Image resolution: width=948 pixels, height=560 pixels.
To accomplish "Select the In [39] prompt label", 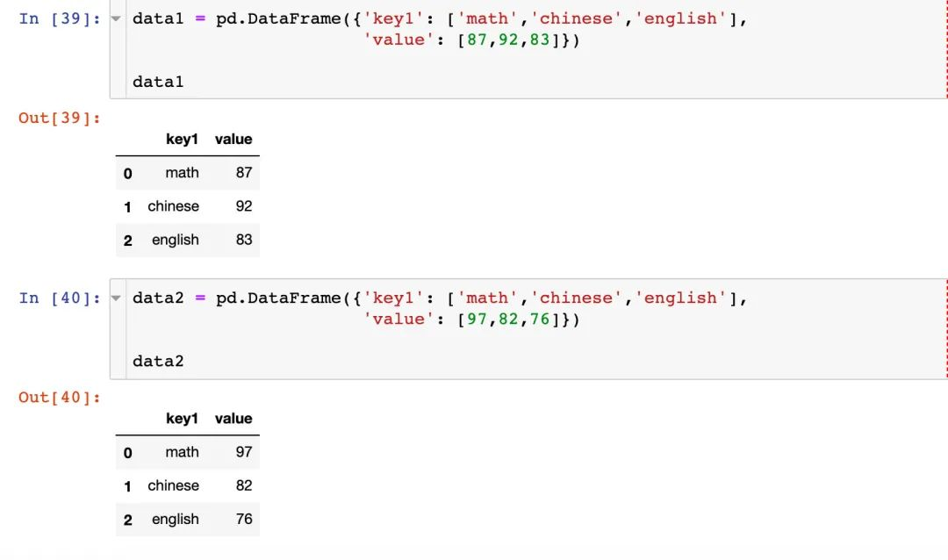I will point(60,18).
